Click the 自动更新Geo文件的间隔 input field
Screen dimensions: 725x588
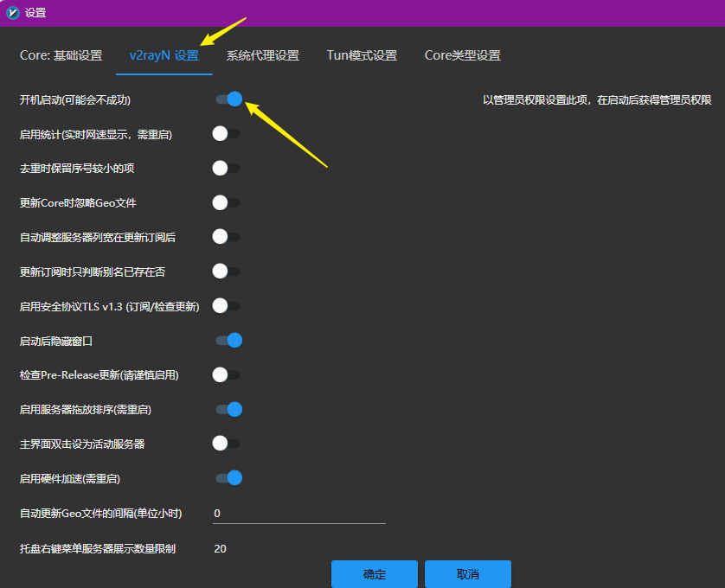[298, 514]
